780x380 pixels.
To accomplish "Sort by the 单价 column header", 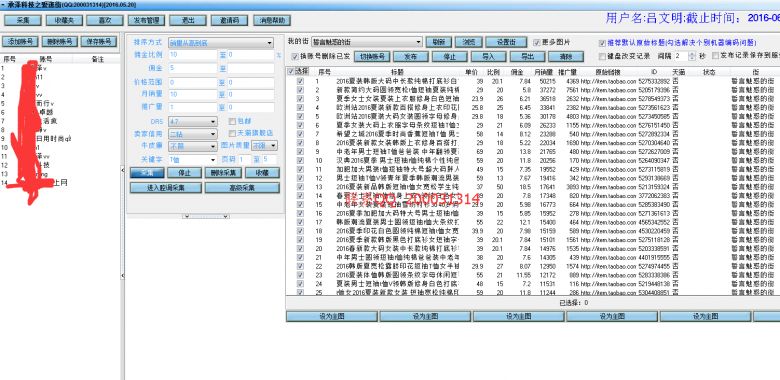I will (x=472, y=72).
